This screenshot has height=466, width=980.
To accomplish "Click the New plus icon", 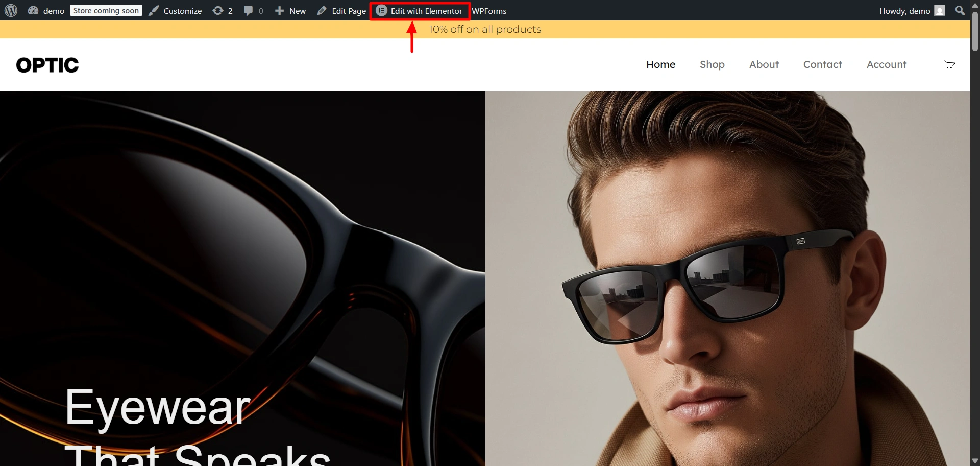I will (x=279, y=10).
